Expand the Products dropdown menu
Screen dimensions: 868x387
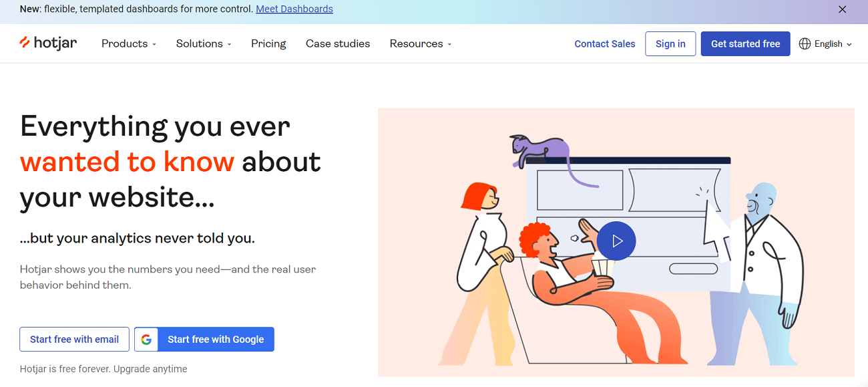pos(129,43)
